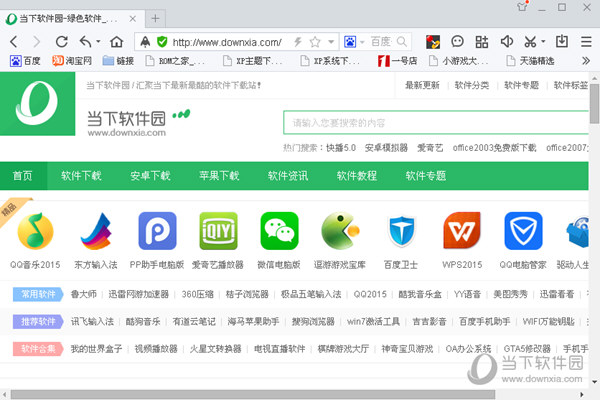
Task: Click the 推荐软件 category label
Action: click(x=38, y=322)
